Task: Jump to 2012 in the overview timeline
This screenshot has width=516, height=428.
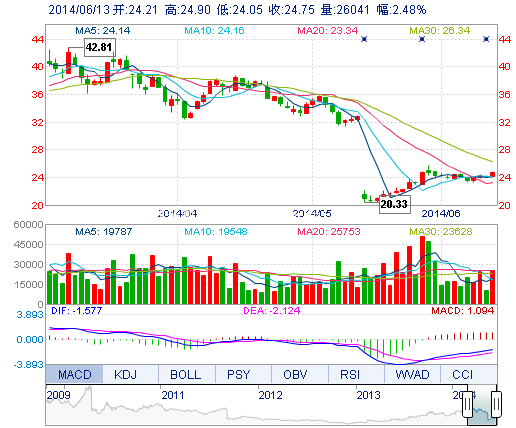Action: [270, 395]
